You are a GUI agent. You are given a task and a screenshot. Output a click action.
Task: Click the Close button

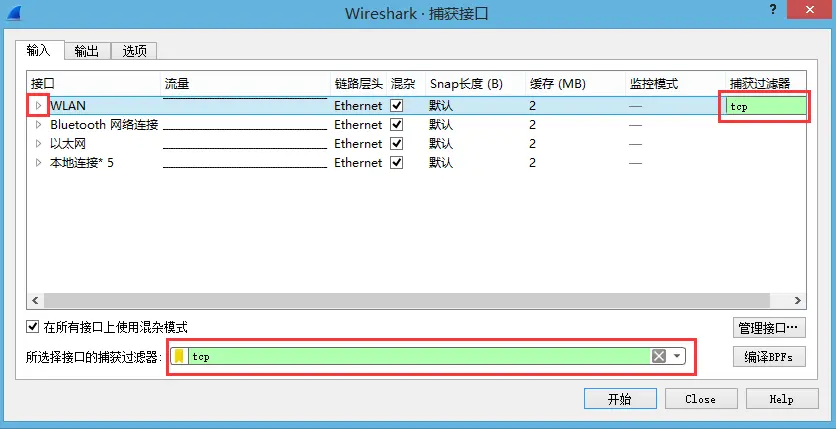[701, 399]
